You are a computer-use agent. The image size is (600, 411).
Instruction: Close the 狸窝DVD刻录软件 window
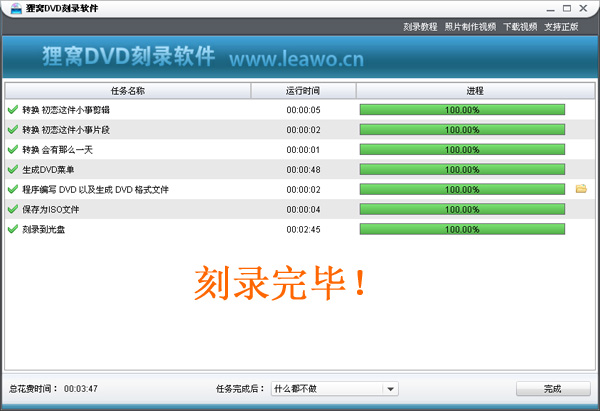tap(584, 8)
